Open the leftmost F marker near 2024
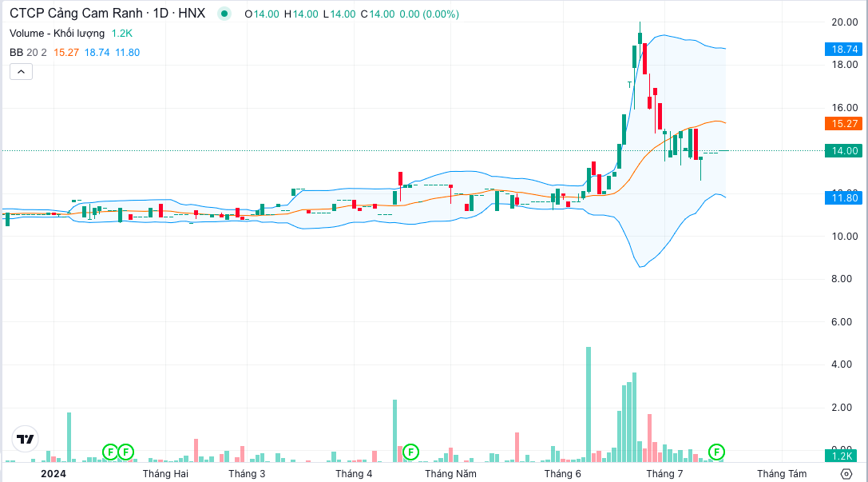868x482 pixels. [110, 452]
